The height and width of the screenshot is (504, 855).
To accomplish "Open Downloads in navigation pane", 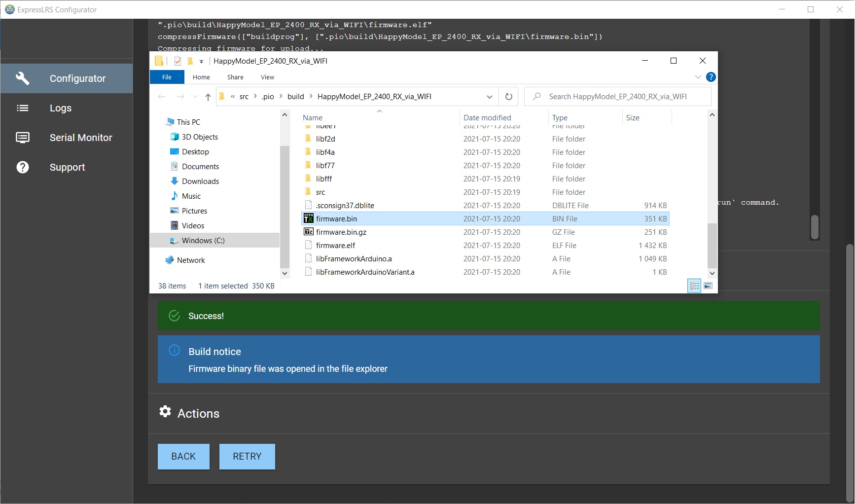I will click(194, 181).
